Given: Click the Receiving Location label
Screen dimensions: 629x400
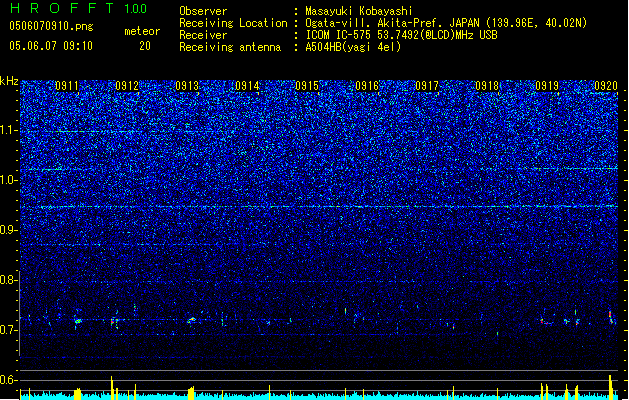Looking at the screenshot, I should point(233,23).
